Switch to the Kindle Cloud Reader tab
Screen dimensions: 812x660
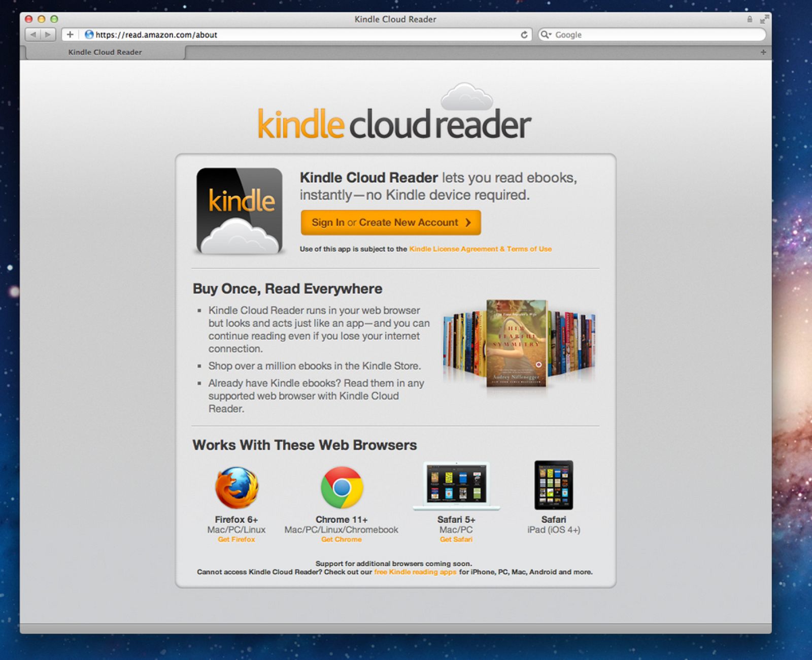coord(104,52)
